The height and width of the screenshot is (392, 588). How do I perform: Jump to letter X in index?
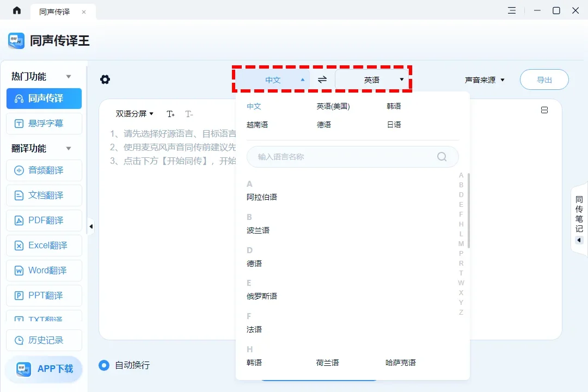(461, 292)
